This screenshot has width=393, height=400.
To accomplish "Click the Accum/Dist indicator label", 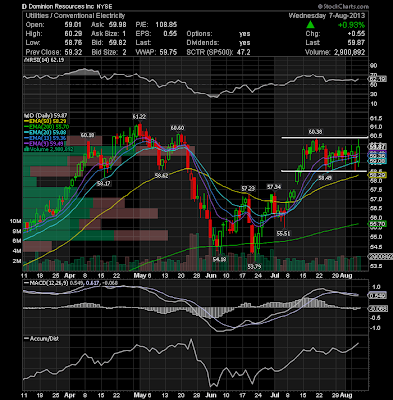I will (x=42, y=338).
